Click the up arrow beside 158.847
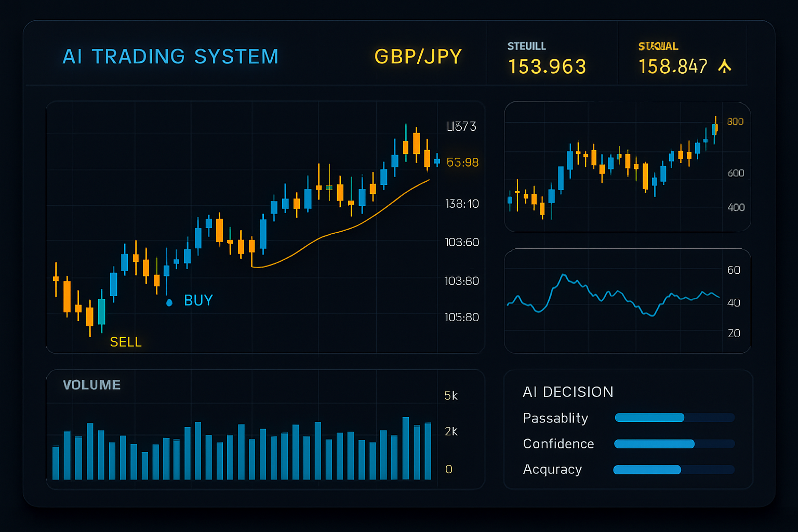The width and height of the screenshot is (798, 532). point(724,66)
